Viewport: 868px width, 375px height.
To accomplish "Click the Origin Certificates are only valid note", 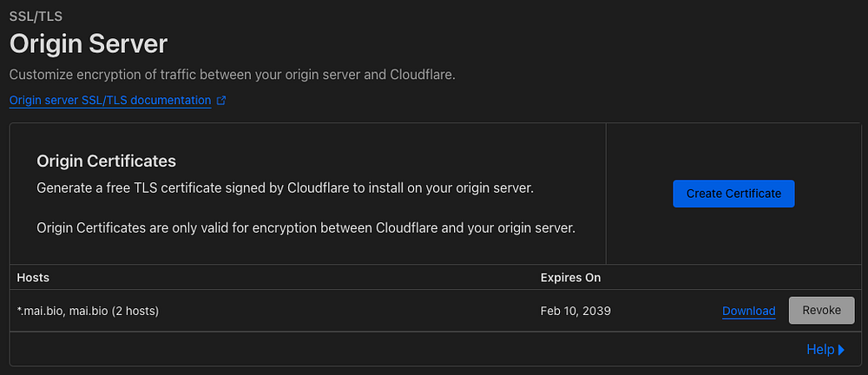I will pyautogui.click(x=306, y=228).
